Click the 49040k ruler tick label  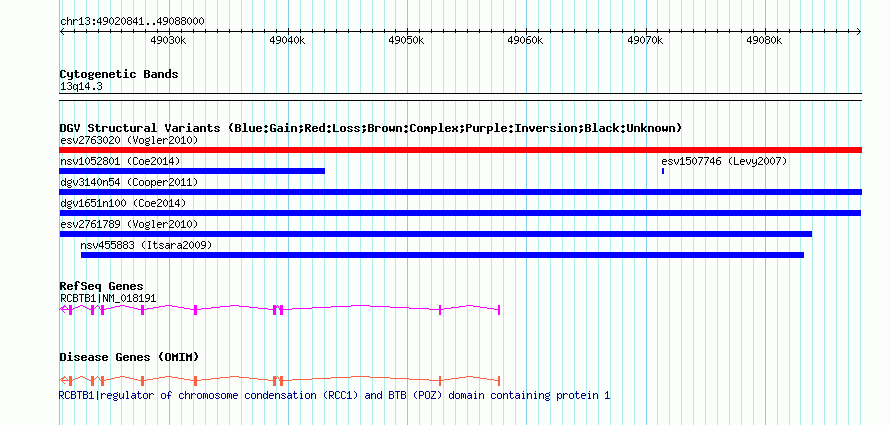click(x=288, y=40)
